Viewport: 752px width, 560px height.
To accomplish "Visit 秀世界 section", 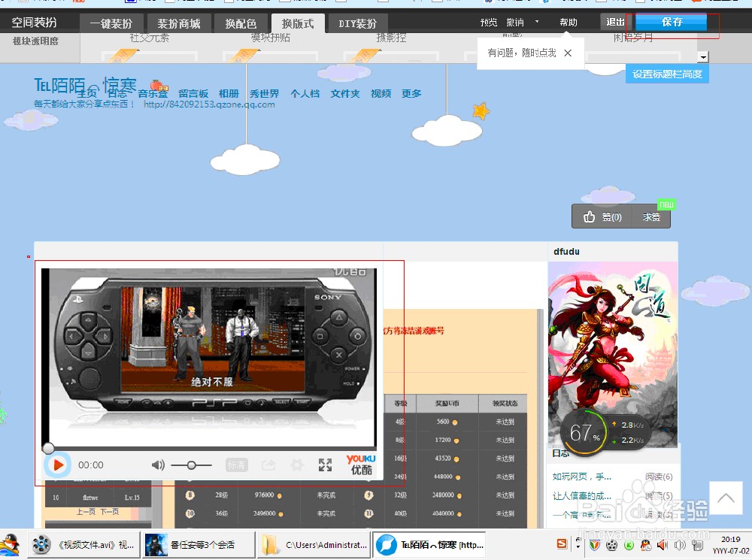I will 264,93.
